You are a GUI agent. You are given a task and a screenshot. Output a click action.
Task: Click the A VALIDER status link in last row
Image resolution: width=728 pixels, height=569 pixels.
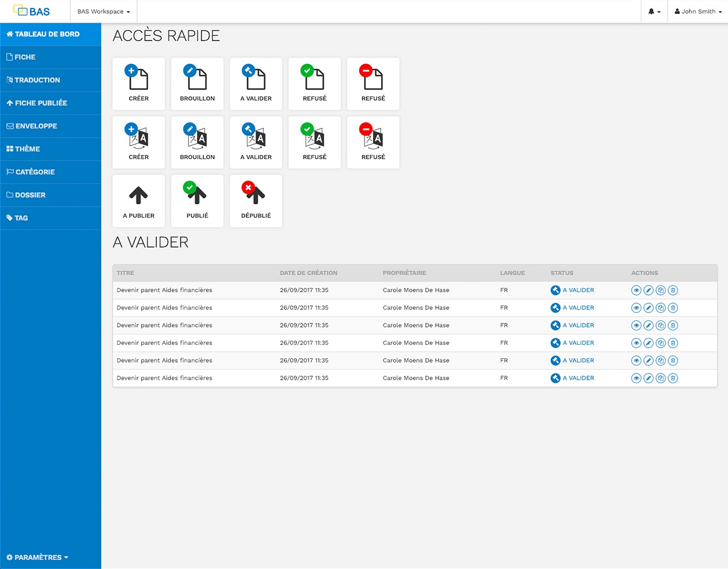pyautogui.click(x=572, y=378)
